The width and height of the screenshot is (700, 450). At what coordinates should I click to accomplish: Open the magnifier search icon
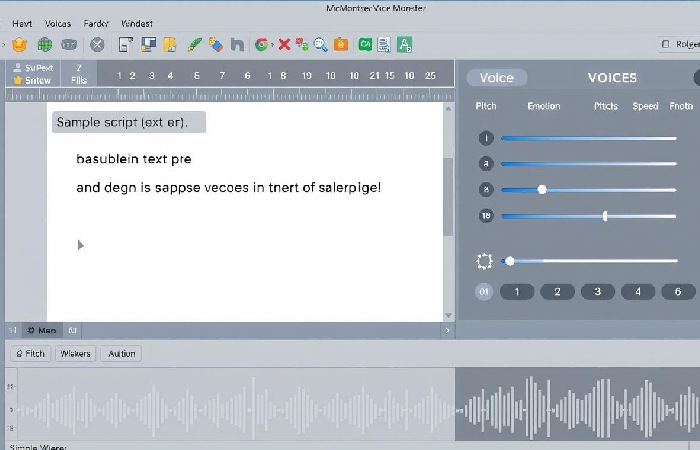click(x=321, y=44)
